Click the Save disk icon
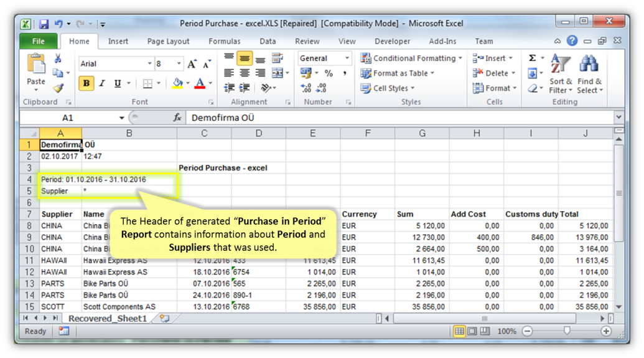The width and height of the screenshot is (644, 358). 44,24
